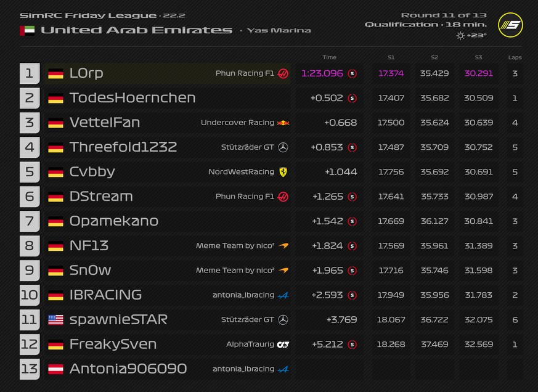This screenshot has height=392, width=538.
Task: Select driver name TodesHoernchen
Action: tap(132, 98)
